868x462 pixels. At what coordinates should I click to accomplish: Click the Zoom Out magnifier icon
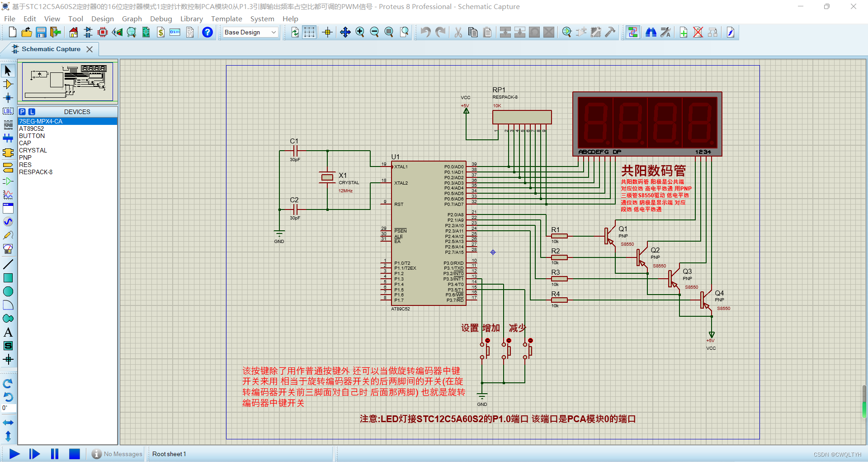click(374, 32)
